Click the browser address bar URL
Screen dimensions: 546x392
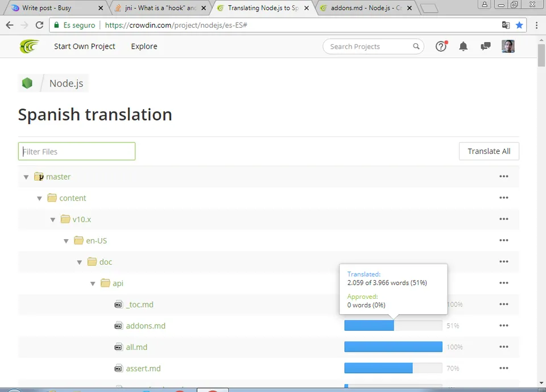click(176, 25)
